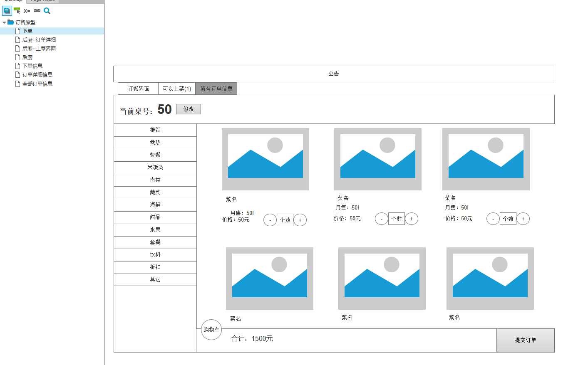Select the 订餐原型 folder row
This screenshot has height=365, width=588.
52,22
